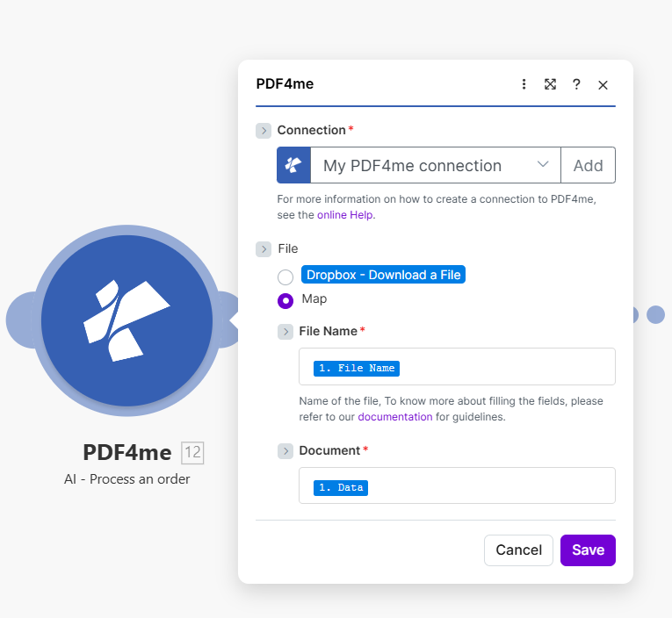This screenshot has width=672, height=618.
Task: Click the 'AI - Process an order' label
Action: pyautogui.click(x=126, y=479)
